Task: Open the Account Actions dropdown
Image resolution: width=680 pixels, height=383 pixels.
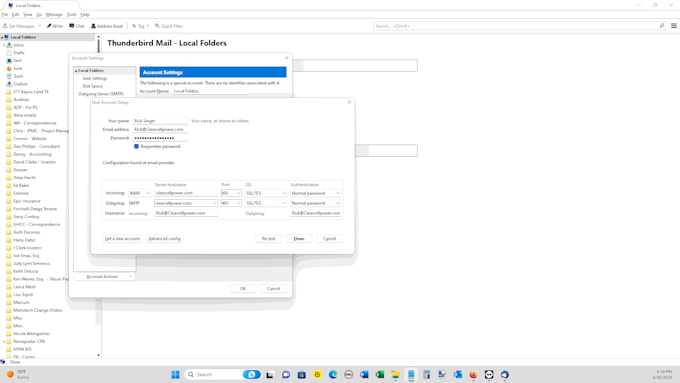Action: (104, 277)
